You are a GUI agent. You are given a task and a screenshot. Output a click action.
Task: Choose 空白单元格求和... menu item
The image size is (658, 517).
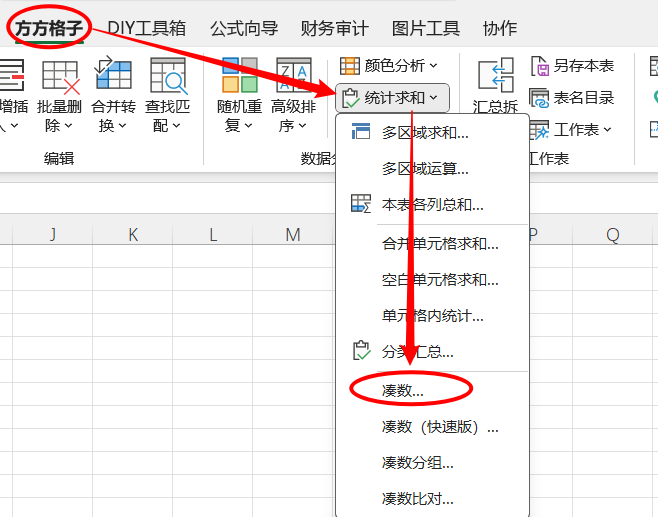pyautogui.click(x=432, y=279)
